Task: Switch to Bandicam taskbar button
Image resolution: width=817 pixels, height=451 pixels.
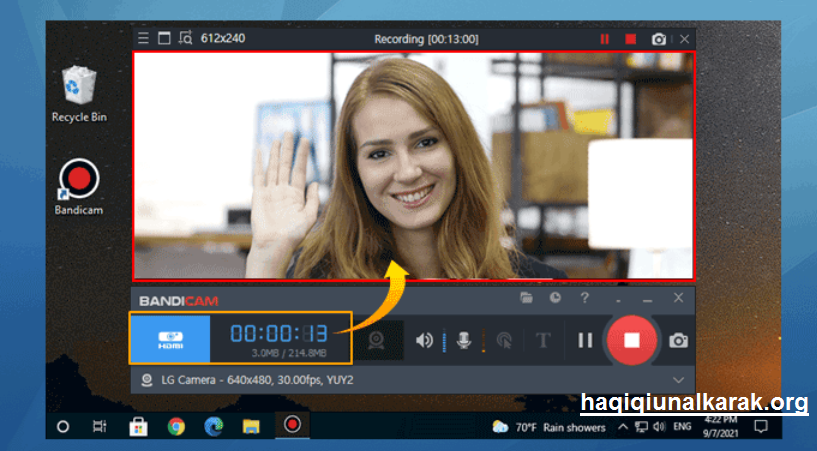Action: click(x=292, y=424)
